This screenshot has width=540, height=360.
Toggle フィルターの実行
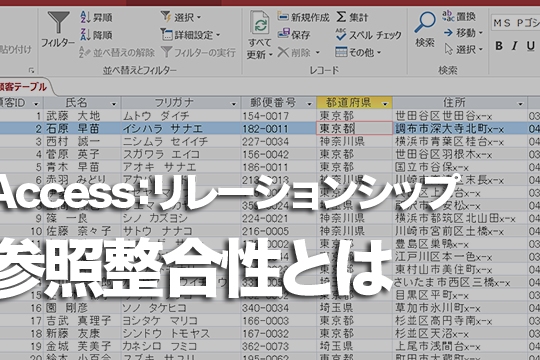click(x=198, y=53)
